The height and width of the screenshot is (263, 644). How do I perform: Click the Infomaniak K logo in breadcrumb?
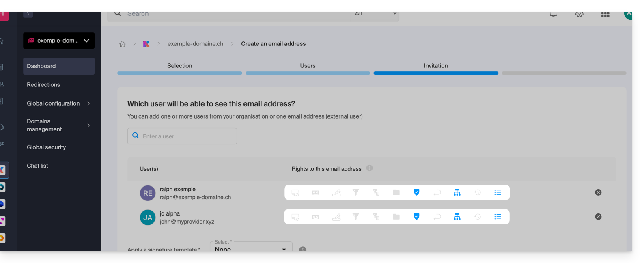[x=146, y=44]
